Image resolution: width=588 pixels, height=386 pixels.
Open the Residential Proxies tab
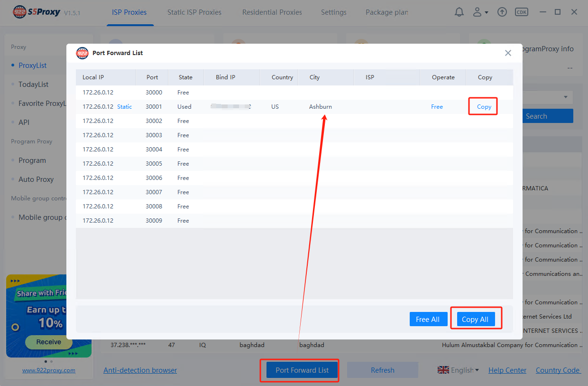tap(272, 12)
